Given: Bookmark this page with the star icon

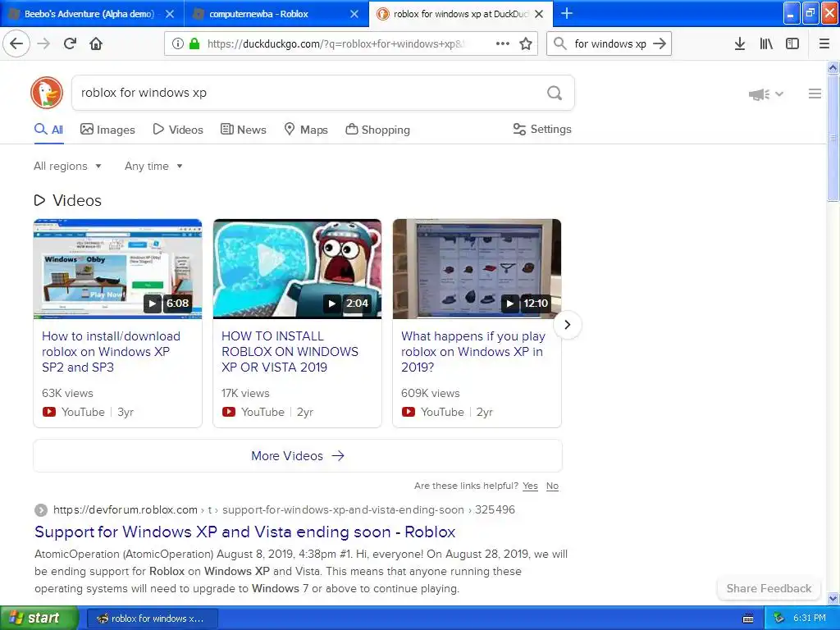Looking at the screenshot, I should [x=526, y=43].
